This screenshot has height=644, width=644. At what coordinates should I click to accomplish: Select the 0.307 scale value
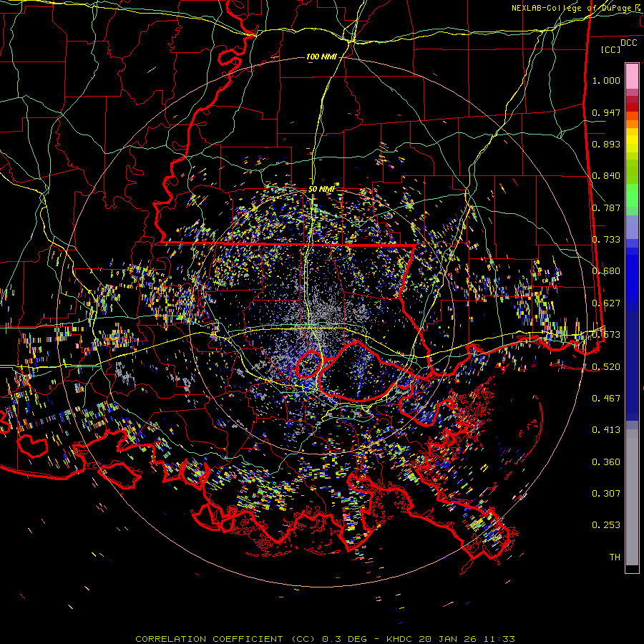point(606,493)
